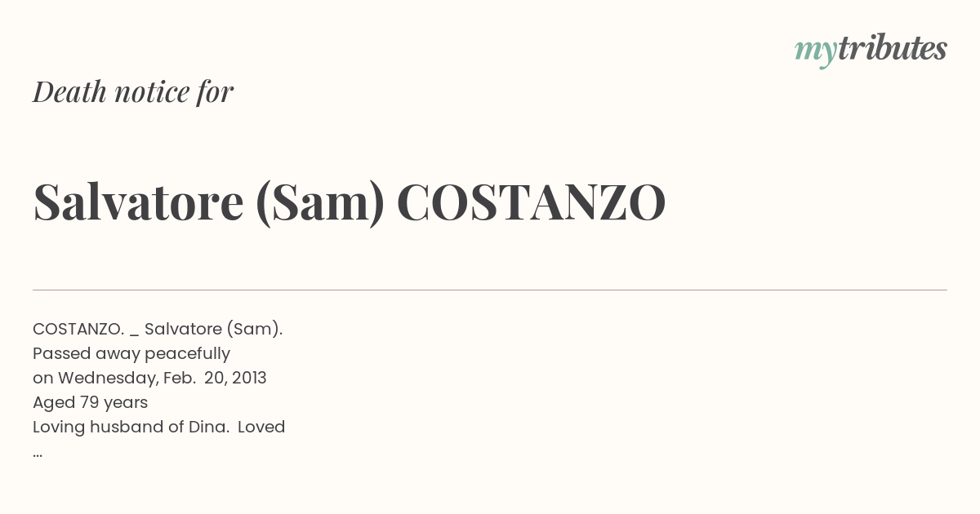Image resolution: width=980 pixels, height=514 pixels.
Task: Click the date line 'on Wednesday, Feb. 20, 2013'
Action: point(149,379)
